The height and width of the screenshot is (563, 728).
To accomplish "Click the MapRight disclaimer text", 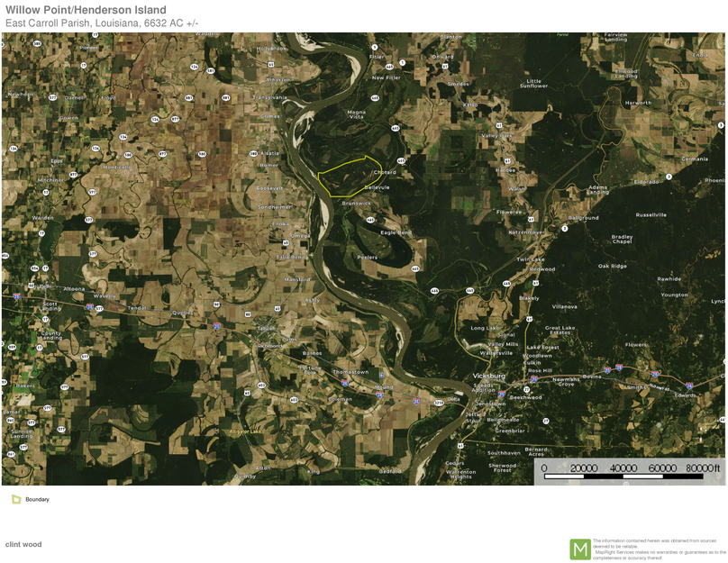I will tap(659, 549).
